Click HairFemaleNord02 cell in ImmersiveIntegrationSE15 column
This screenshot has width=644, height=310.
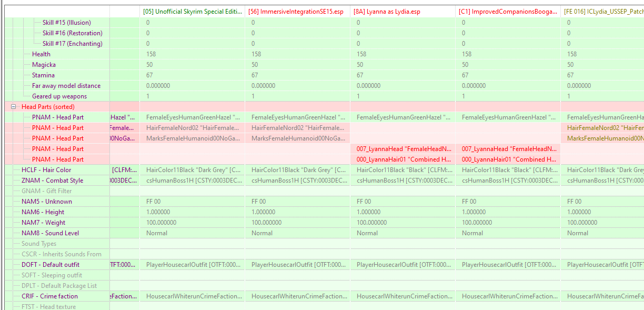point(298,128)
